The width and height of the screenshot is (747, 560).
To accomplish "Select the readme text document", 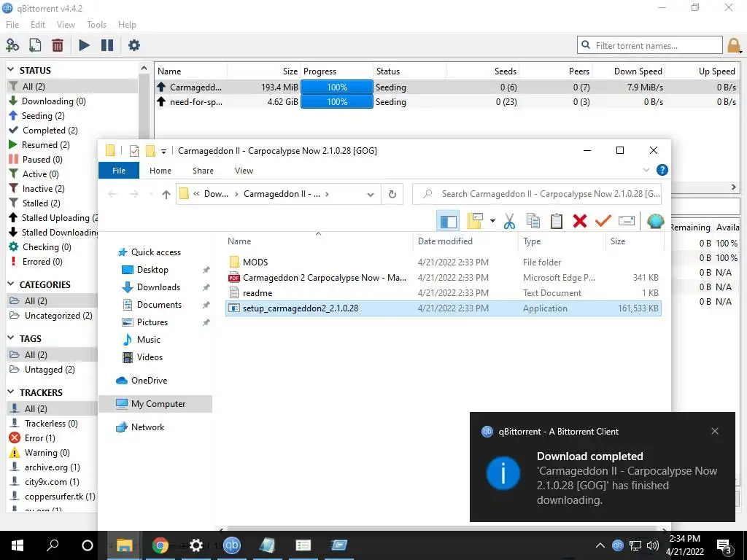I will click(443, 293).
